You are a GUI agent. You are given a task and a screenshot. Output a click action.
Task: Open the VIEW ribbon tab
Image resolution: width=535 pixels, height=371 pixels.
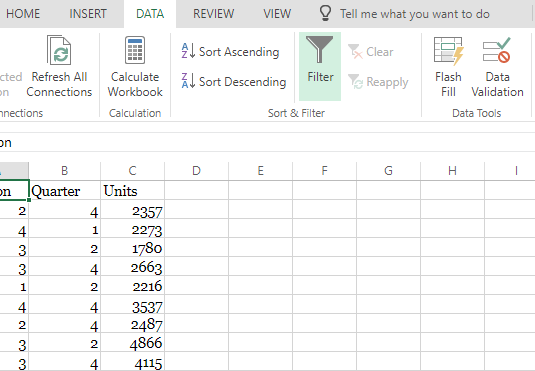point(277,14)
